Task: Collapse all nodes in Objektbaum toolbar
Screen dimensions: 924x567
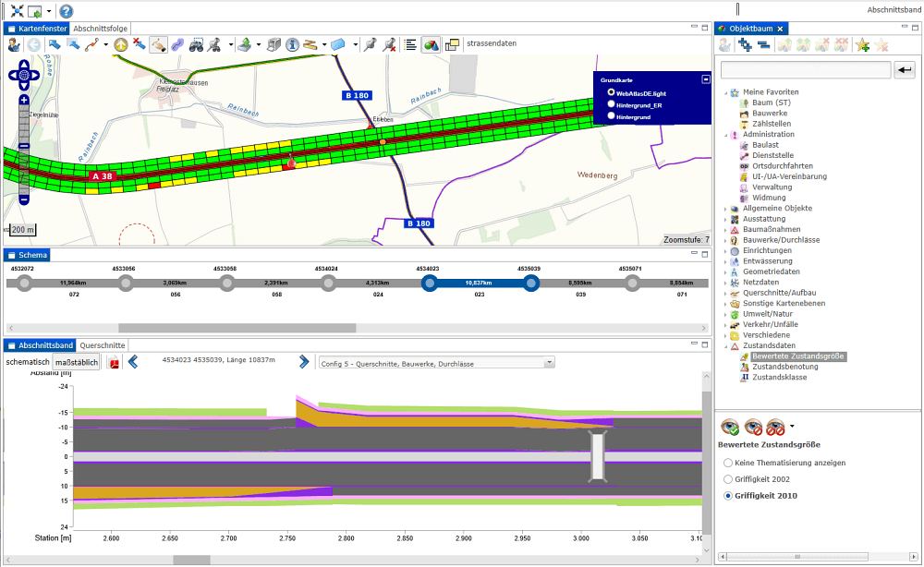Action: (x=764, y=45)
